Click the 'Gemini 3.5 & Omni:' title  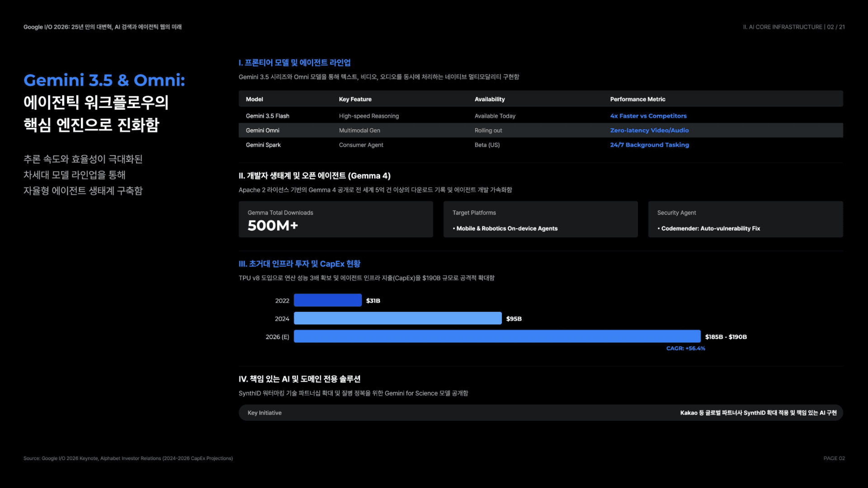(104, 80)
